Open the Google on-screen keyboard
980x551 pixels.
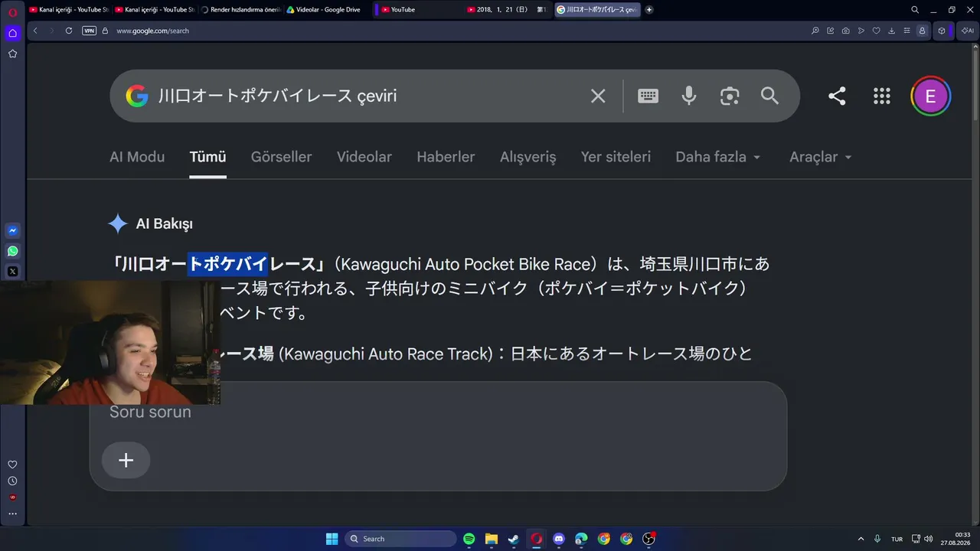pos(648,96)
